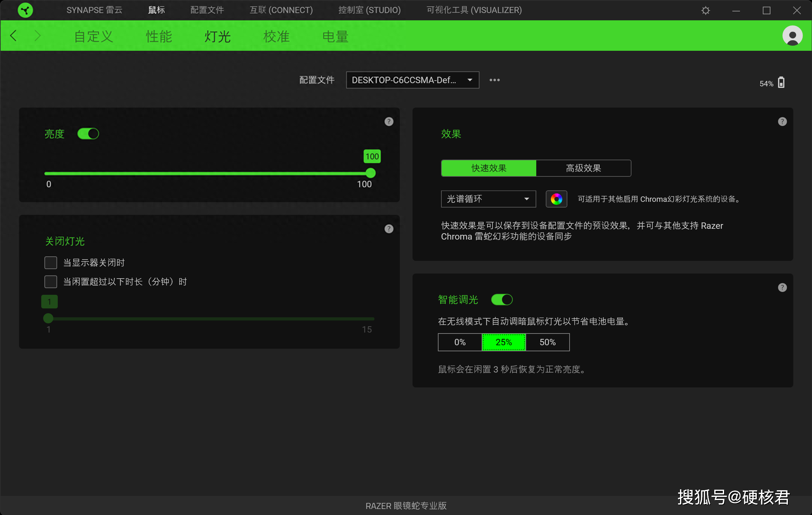Open help for the brightness panel
The height and width of the screenshot is (515, 812).
click(x=389, y=122)
